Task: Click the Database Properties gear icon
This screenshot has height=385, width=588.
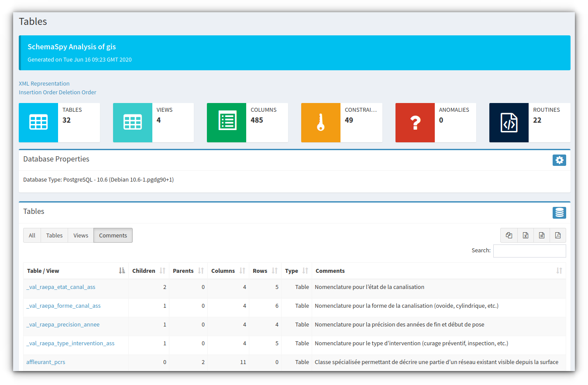Action: 559,160
